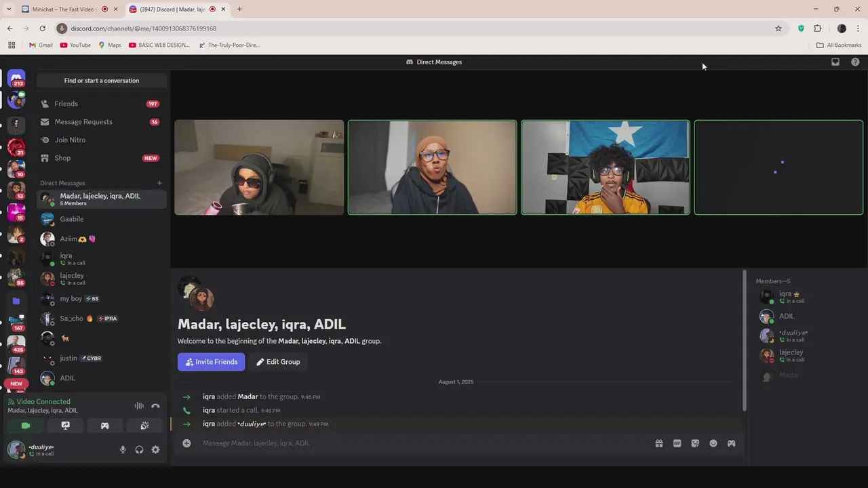Click the Video Connected status text
The image size is (868, 488).
tap(43, 402)
